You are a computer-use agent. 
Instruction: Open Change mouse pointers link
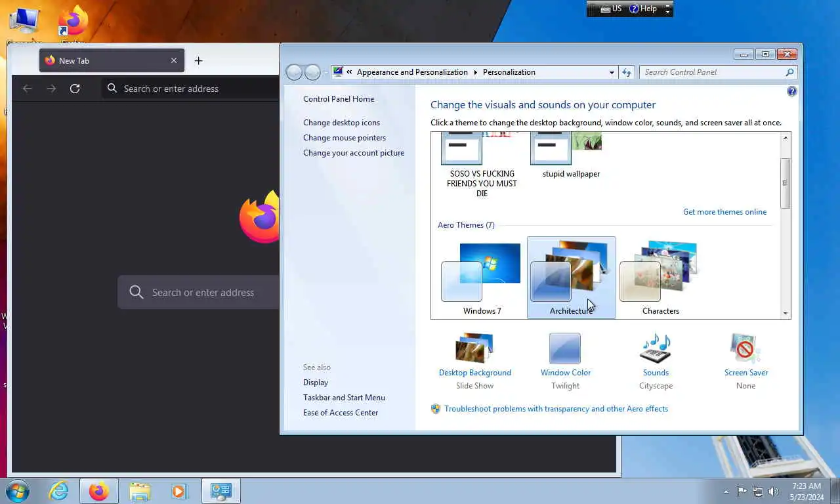tap(345, 138)
